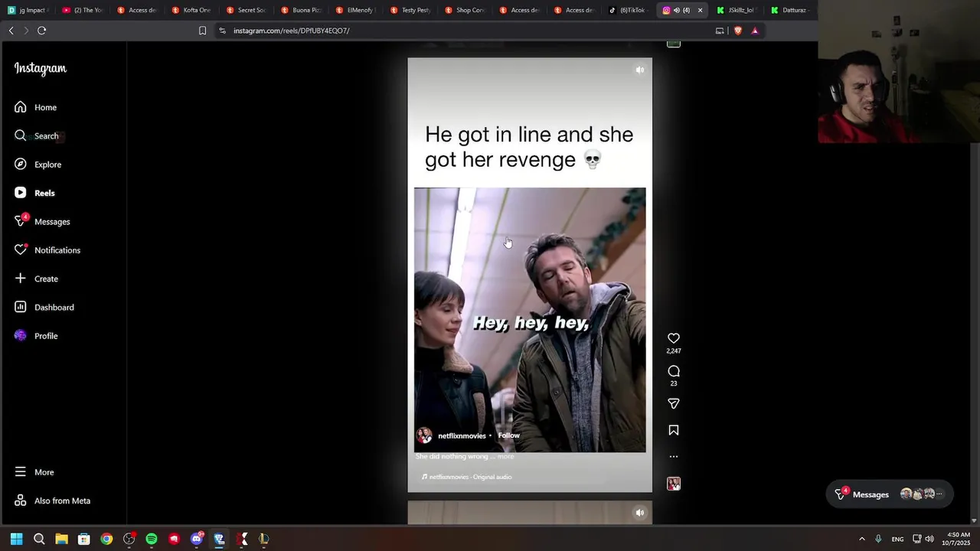This screenshot has height=551, width=980.
Task: Follow the netflixnmovies account
Action: [509, 435]
